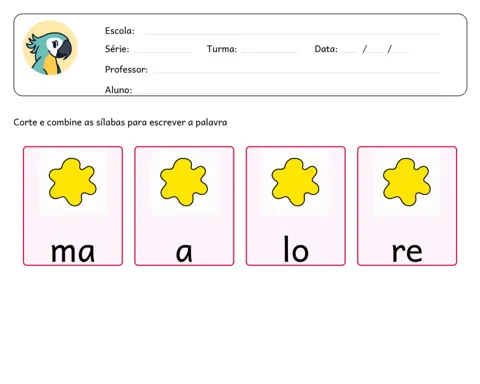Viewport: 480px width, 384px height.
Task: Click the month blank in Data field
Action: click(375, 52)
